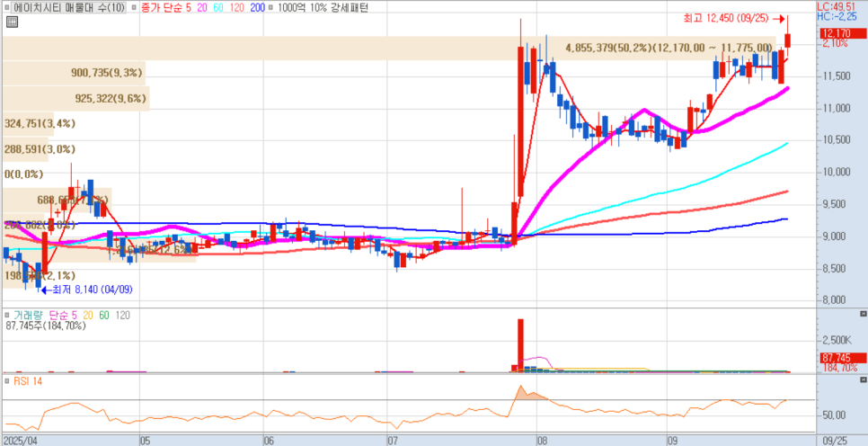Click the 50.00 RSI axis label
This screenshot has width=868, height=446.
(833, 415)
